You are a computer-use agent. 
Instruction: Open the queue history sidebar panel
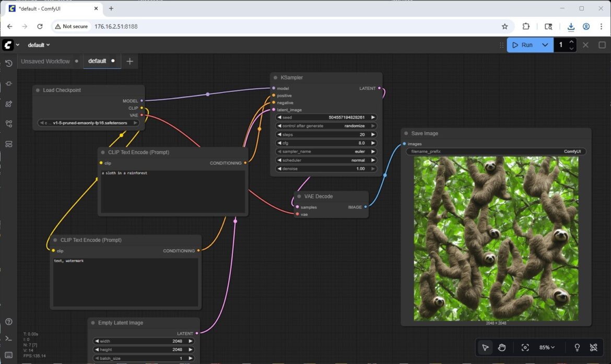coord(9,63)
